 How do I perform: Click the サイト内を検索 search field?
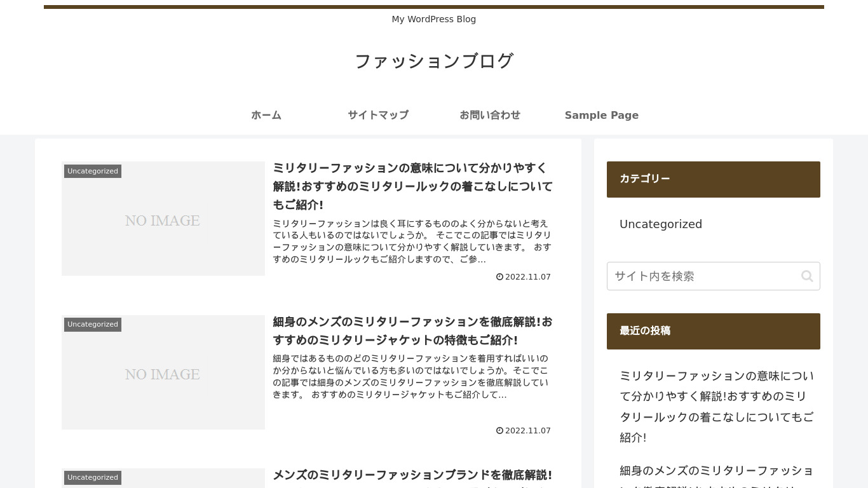point(702,276)
